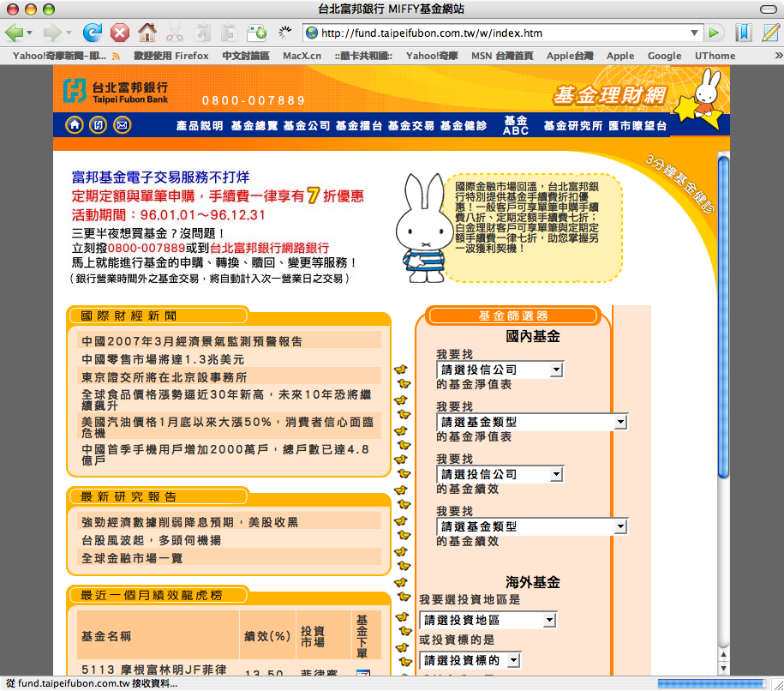Open news 中國2007年3月經濟景氣監測預警報告
Image resolution: width=784 pixels, height=691 pixels.
click(x=192, y=341)
